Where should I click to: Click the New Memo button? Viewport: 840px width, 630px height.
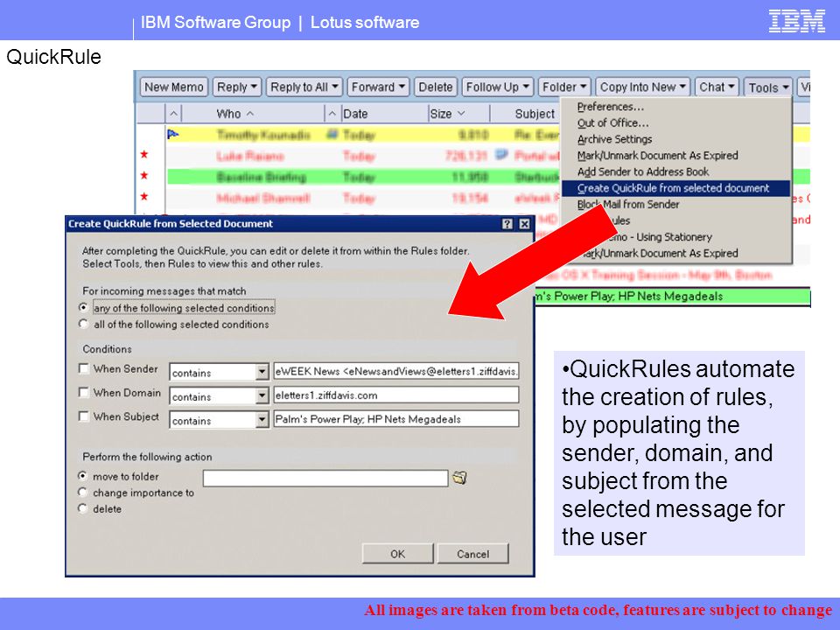click(x=173, y=87)
